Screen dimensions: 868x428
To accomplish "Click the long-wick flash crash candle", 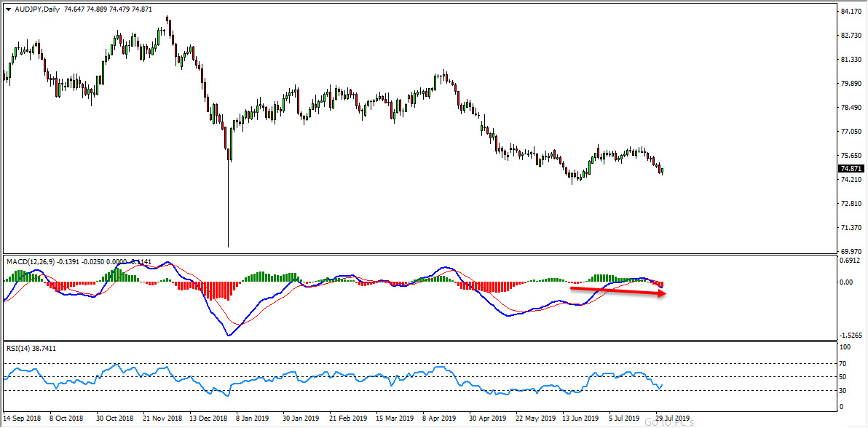I will [x=228, y=204].
